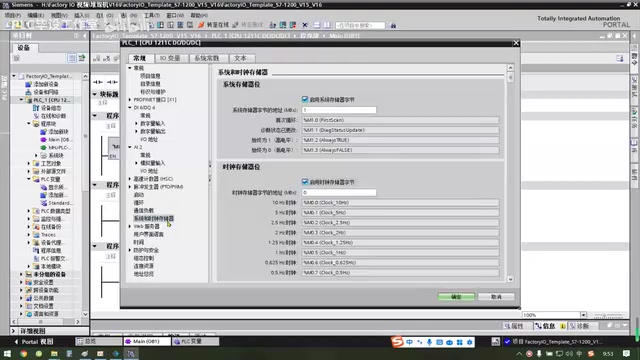Click the Traces folder icon in the project tree
Viewport: 640px width, 360px height.
click(x=36, y=235)
